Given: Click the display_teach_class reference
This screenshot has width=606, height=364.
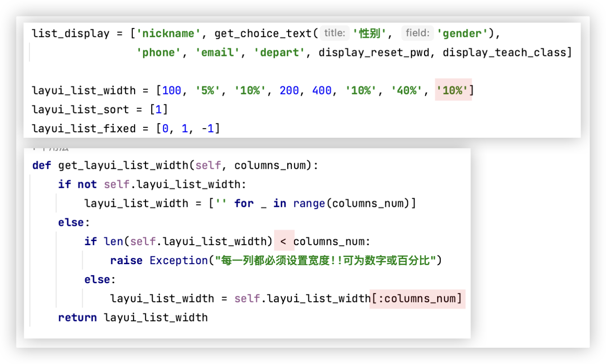Looking at the screenshot, I should pos(504,53).
